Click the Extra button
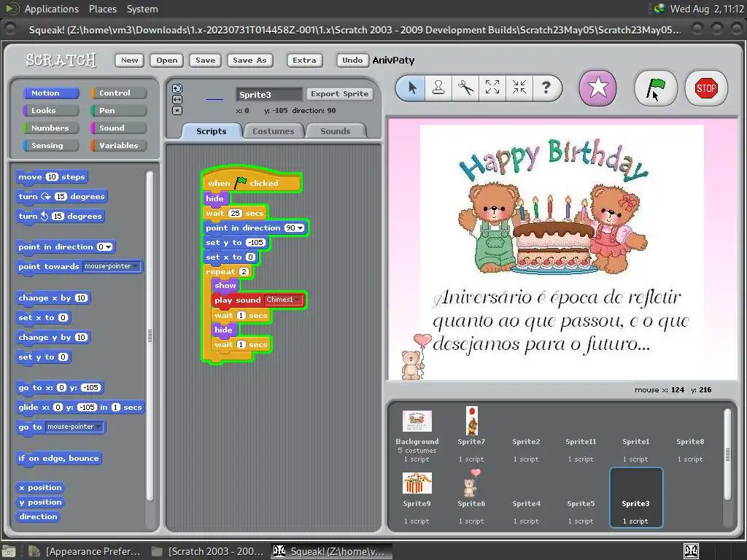 [304, 60]
